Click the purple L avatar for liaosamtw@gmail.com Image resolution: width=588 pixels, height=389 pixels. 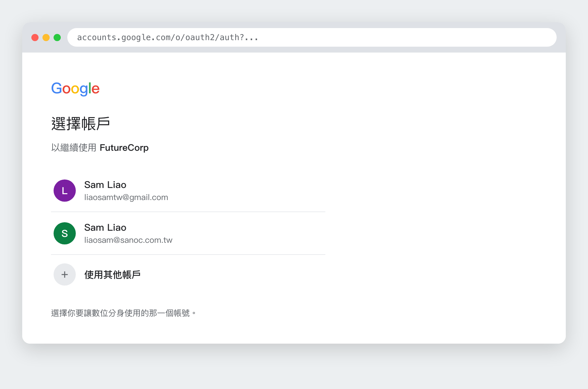coord(65,191)
